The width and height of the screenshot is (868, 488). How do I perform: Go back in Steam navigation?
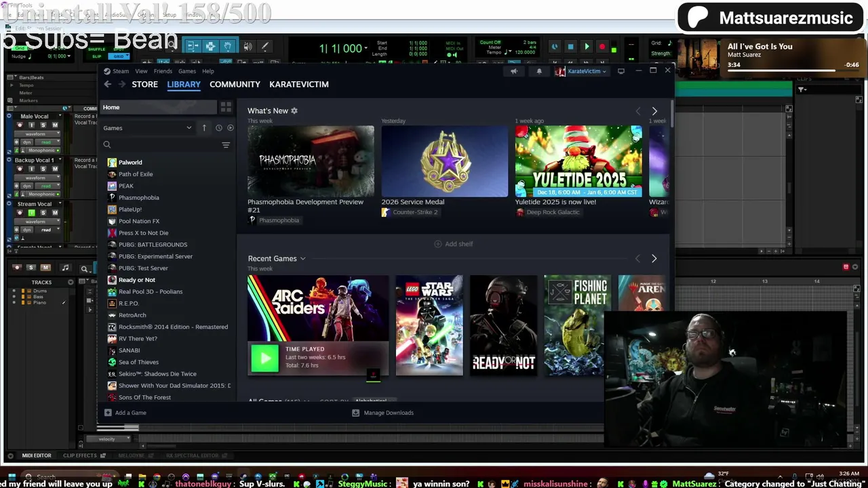[x=107, y=84]
